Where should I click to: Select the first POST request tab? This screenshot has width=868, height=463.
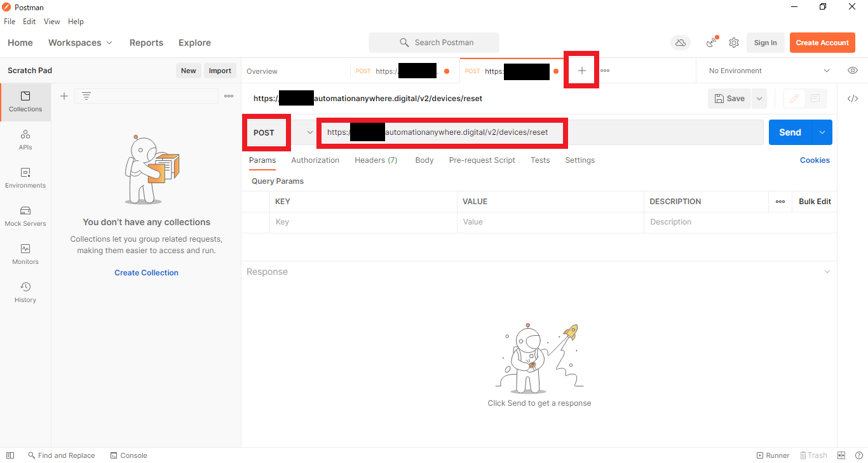(x=404, y=71)
